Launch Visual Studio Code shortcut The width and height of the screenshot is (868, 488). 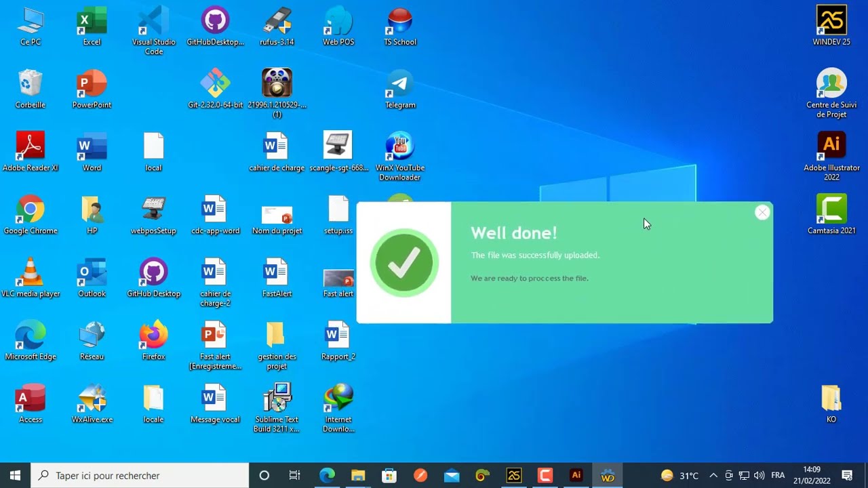[x=154, y=30]
